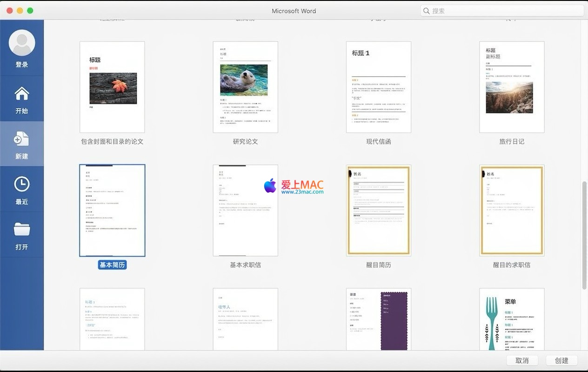Select the 包含封面和目录的论文 template thumbnail
This screenshot has height=372, width=588.
[x=112, y=87]
